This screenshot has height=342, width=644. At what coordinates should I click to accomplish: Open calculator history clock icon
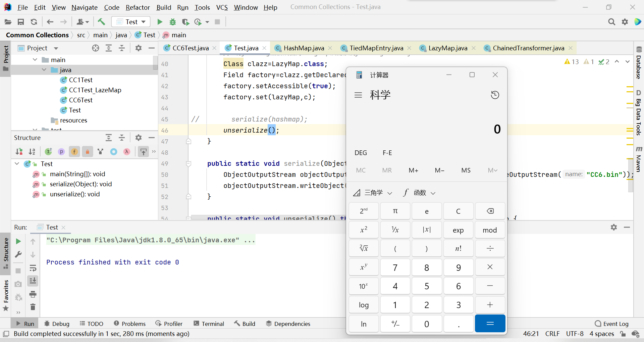(495, 95)
